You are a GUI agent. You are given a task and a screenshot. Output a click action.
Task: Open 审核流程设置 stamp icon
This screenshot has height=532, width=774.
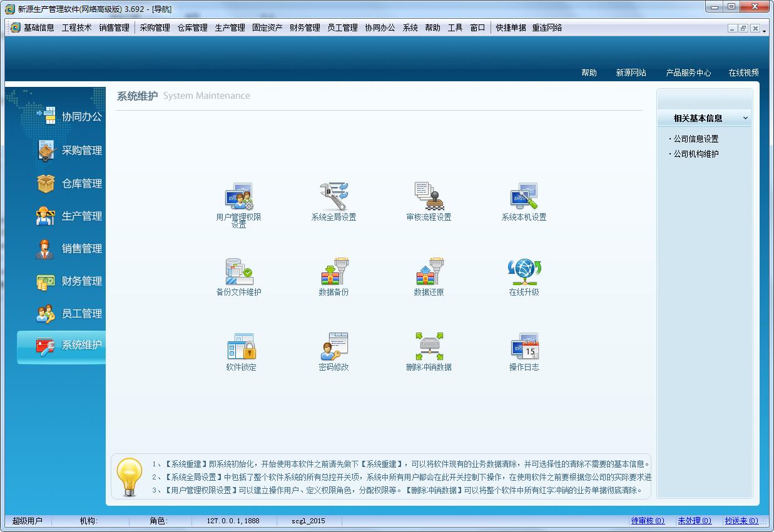point(429,197)
